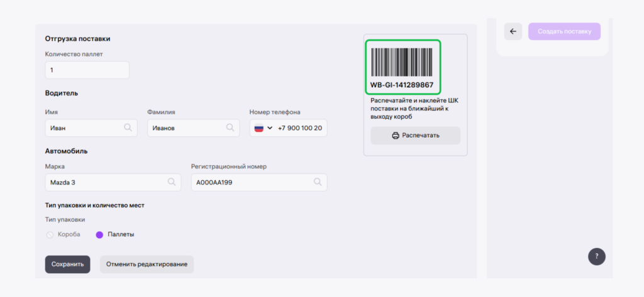Click the Сохранить button
This screenshot has width=644, height=297.
tap(67, 264)
